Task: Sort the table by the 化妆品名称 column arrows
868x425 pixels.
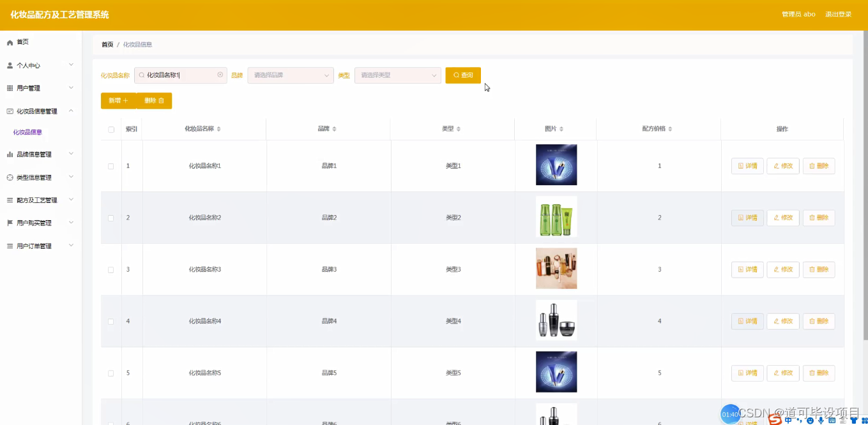Action: [218, 129]
